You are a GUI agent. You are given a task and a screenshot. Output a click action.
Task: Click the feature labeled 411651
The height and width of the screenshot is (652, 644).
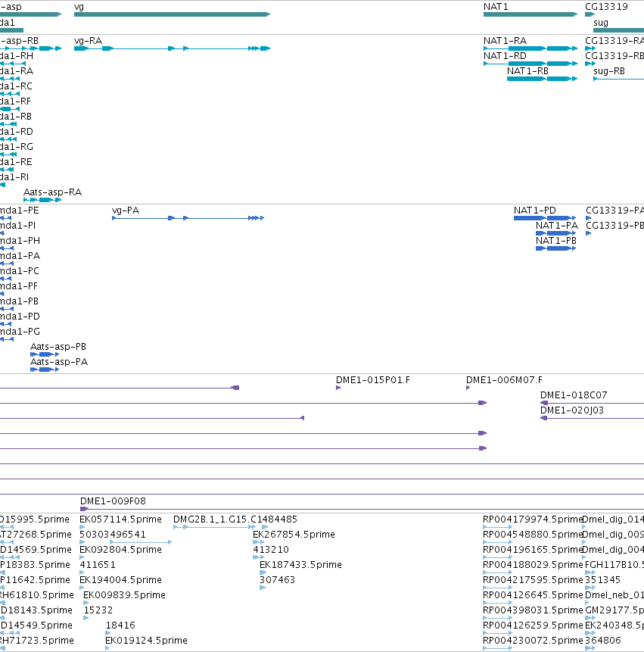[x=98, y=565]
